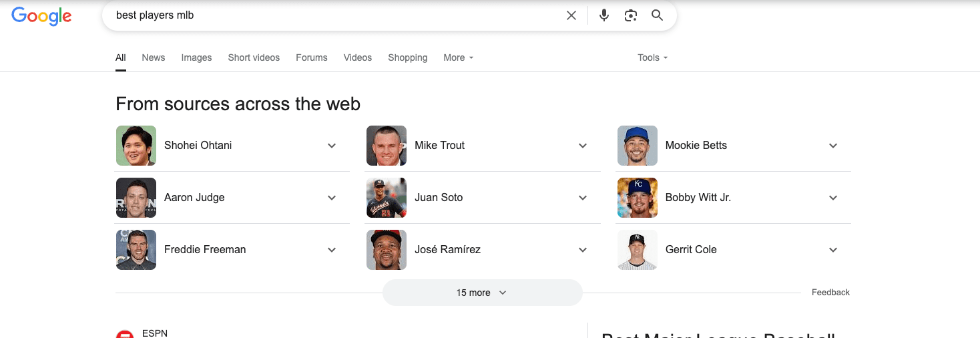The height and width of the screenshot is (338, 980).
Task: Clear the search query with X icon
Action: pyautogui.click(x=571, y=15)
